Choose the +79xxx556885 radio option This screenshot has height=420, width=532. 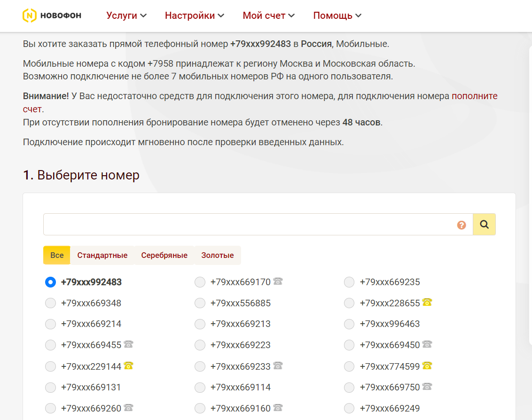200,303
